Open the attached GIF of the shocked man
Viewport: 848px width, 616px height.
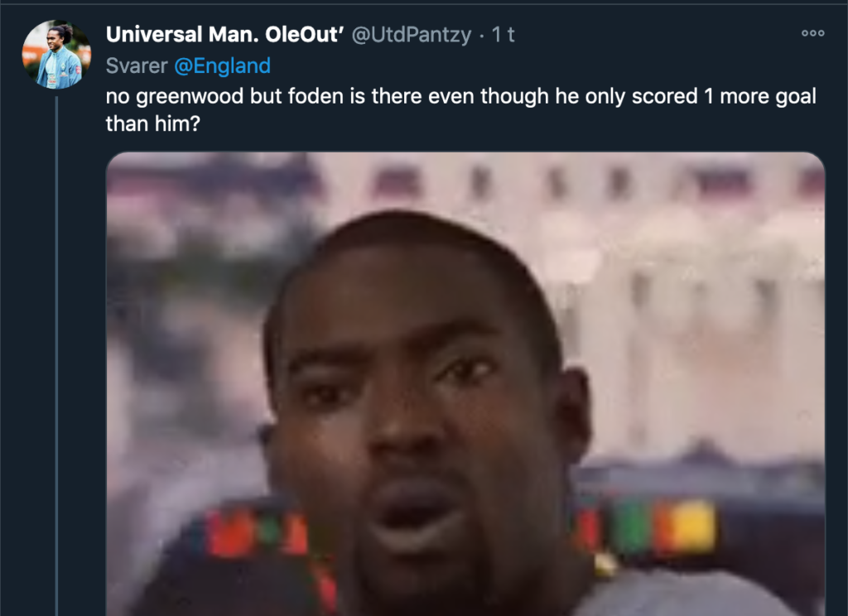tap(465, 384)
